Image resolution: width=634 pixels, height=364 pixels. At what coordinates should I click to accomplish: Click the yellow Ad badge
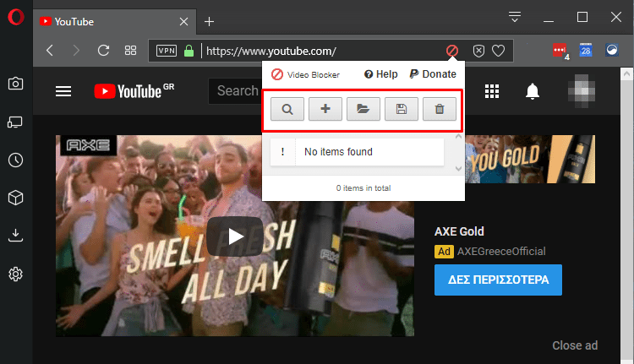(x=444, y=252)
